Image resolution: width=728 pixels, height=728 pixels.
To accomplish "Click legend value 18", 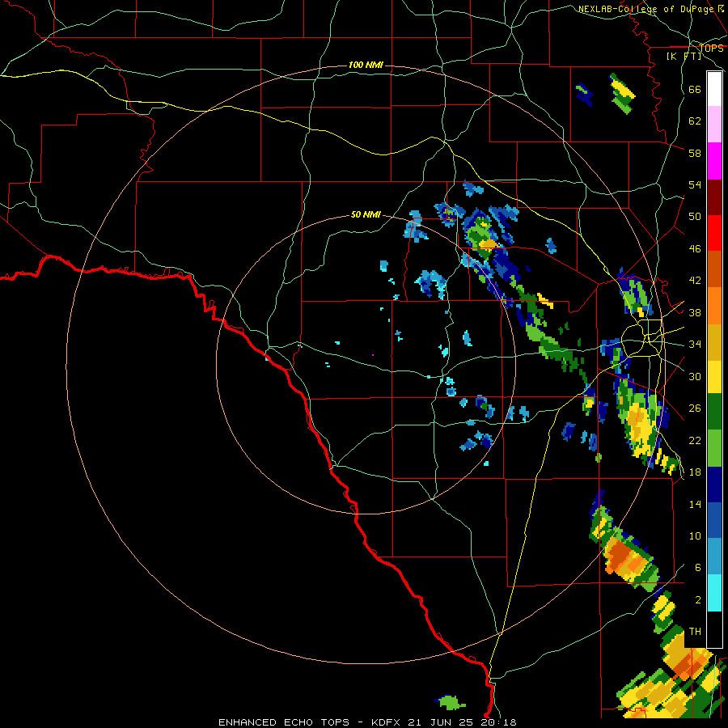I will click(x=695, y=472).
